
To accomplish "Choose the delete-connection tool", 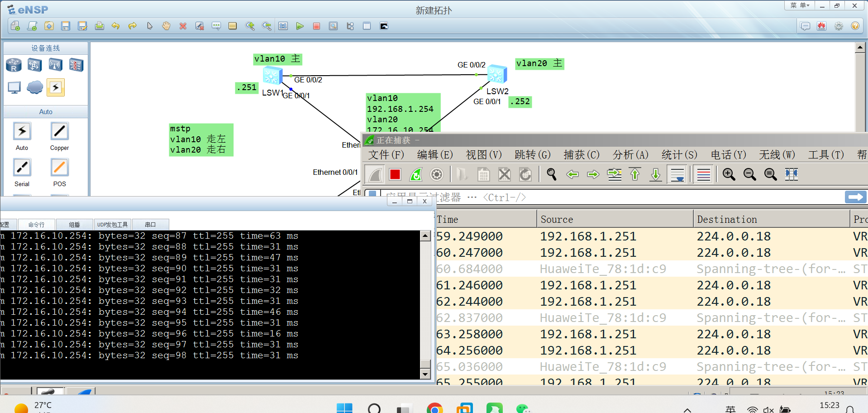I will 200,26.
